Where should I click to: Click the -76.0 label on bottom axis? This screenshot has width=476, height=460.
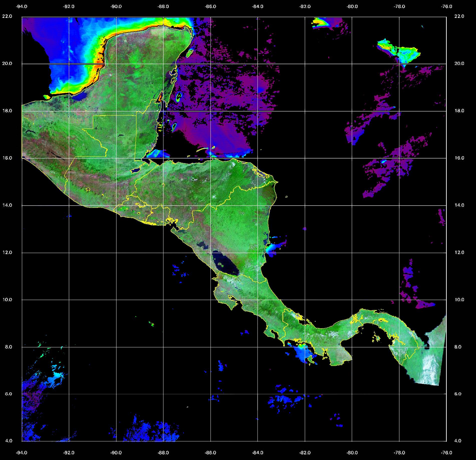(447, 453)
